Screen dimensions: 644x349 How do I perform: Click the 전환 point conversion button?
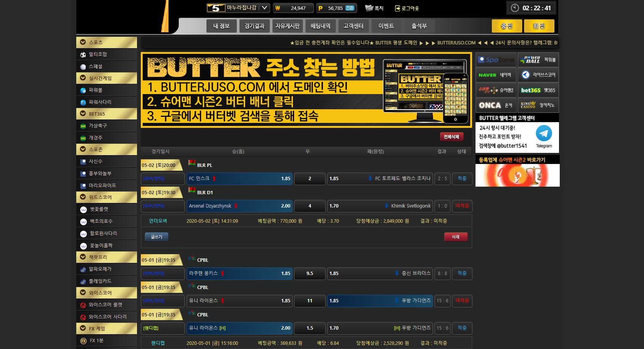click(350, 8)
